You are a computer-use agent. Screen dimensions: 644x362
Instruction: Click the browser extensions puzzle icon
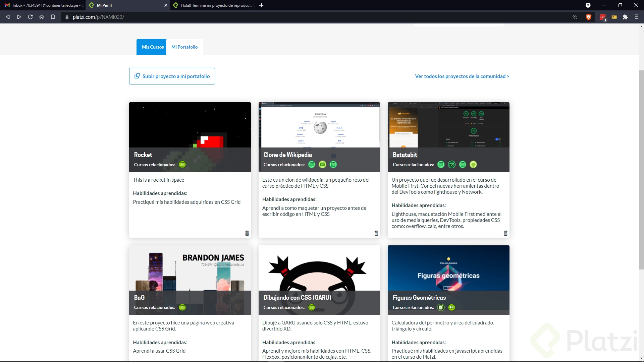(x=625, y=17)
